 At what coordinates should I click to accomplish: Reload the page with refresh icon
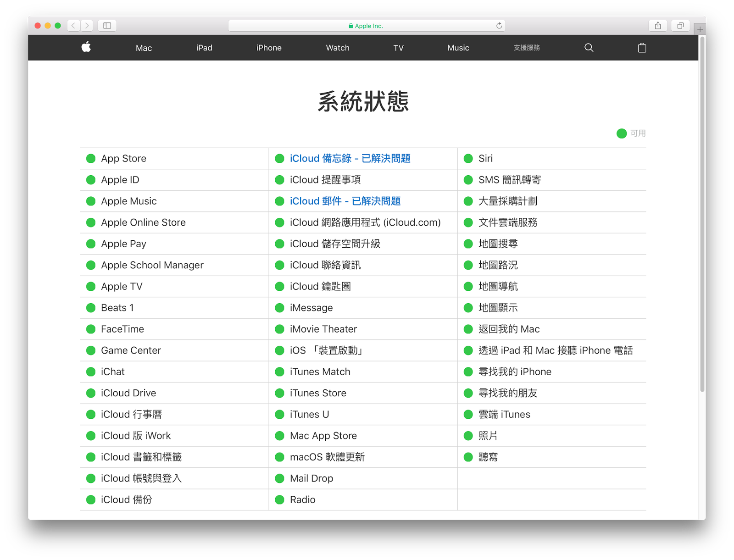pyautogui.click(x=499, y=26)
